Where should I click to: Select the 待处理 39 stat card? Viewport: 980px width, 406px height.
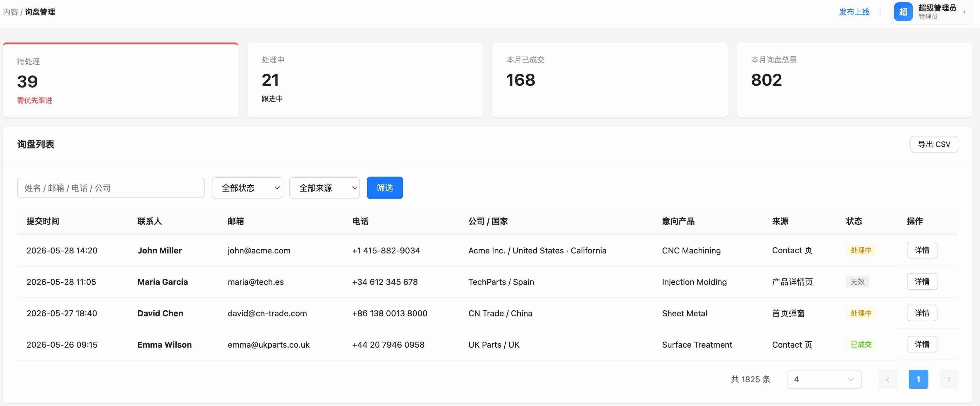pos(121,80)
